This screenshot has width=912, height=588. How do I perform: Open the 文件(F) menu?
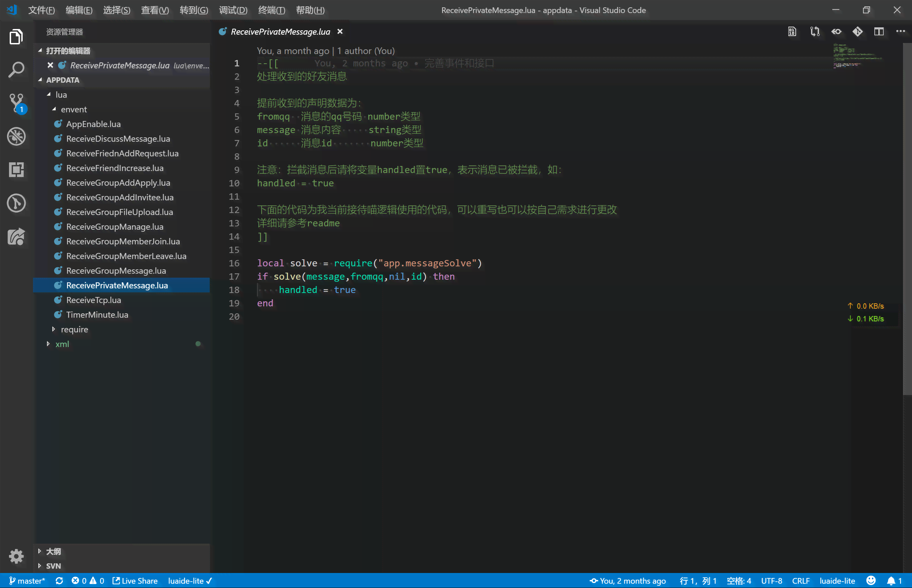point(41,10)
